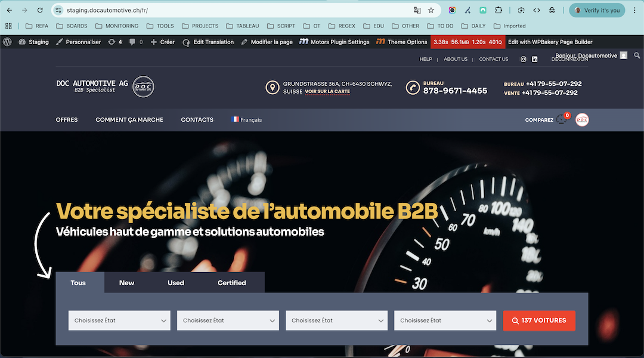
Task: Open Chrome's three-dot menu
Action: [634, 10]
